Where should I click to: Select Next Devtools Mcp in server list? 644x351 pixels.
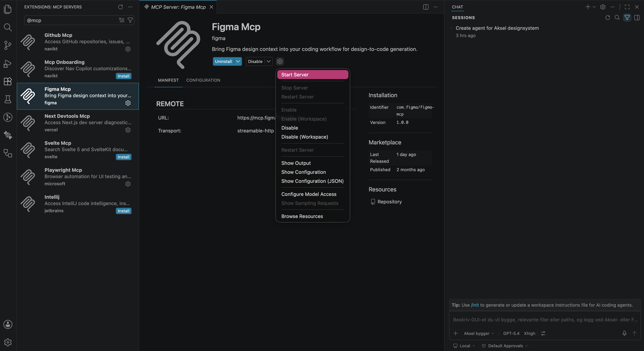(x=78, y=123)
